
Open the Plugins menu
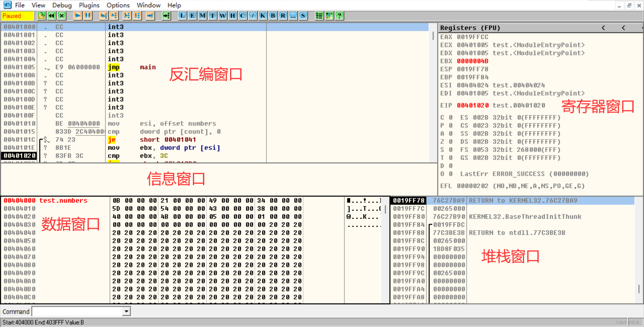click(89, 5)
